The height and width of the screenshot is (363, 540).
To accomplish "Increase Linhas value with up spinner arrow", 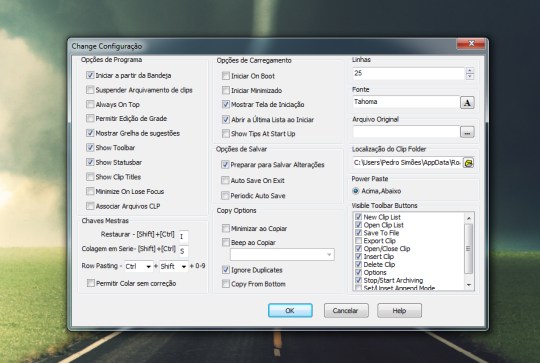I will tap(469, 70).
